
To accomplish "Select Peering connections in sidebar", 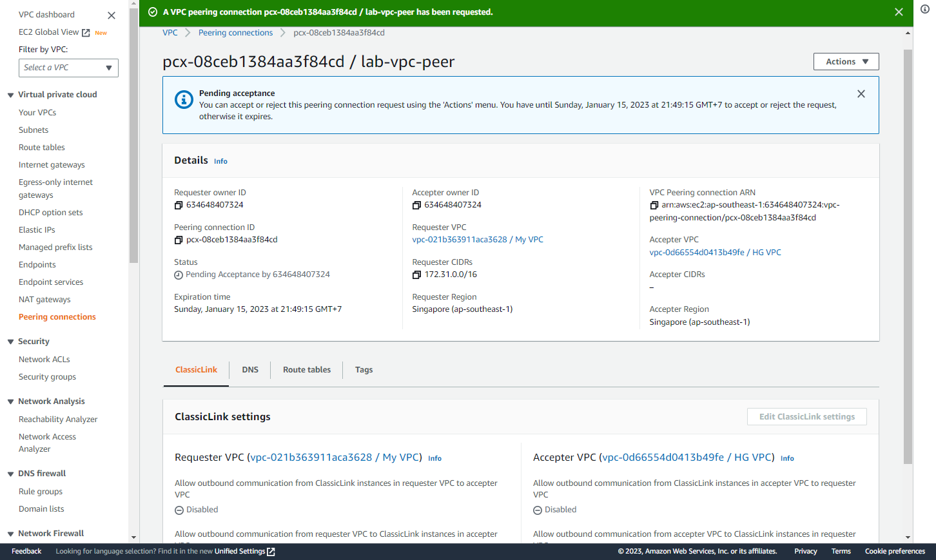I will pyautogui.click(x=57, y=317).
